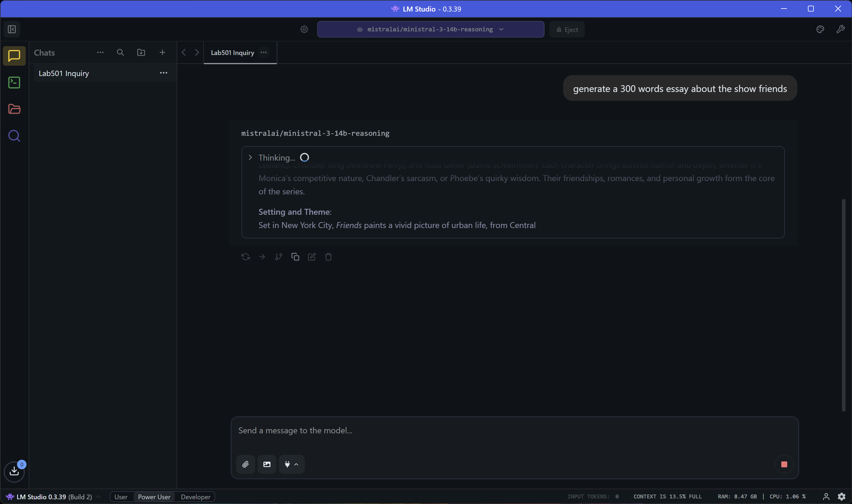Open the model selector dropdown
The height and width of the screenshot is (504, 852).
[x=430, y=29]
